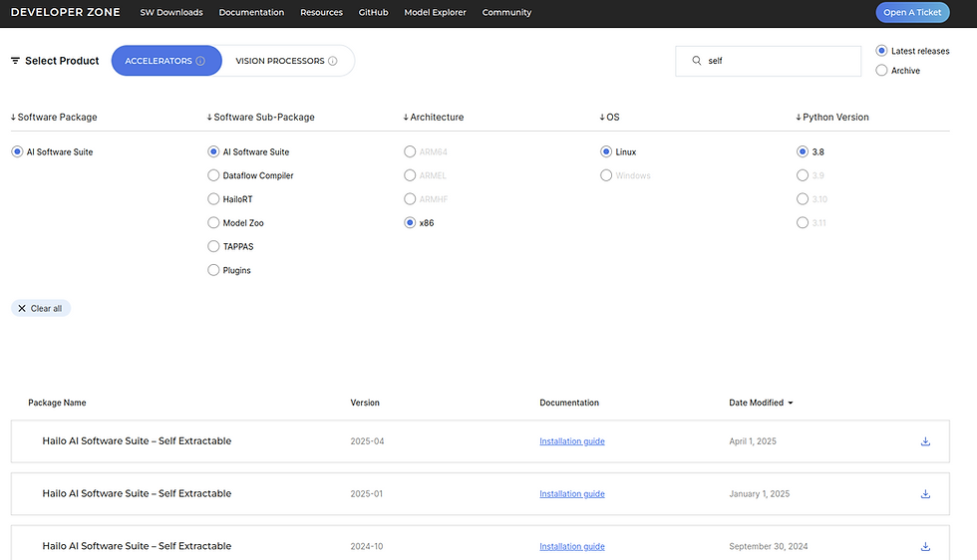
Task: Select the Model Zoo sub-package option
Action: pos(213,223)
